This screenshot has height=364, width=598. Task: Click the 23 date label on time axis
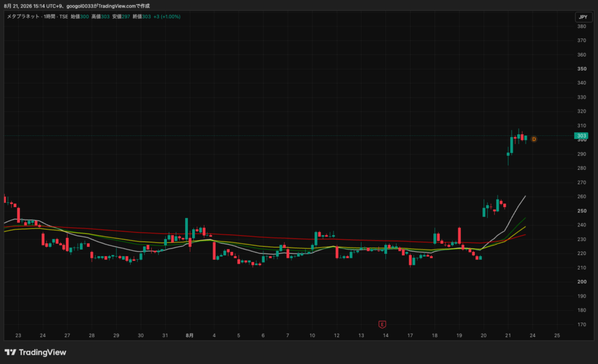point(18,335)
